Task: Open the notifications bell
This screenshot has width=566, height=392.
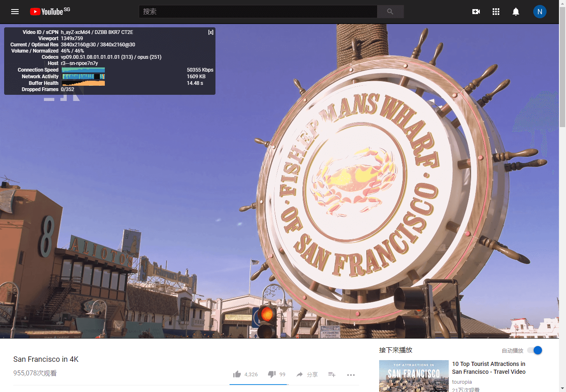Action: pyautogui.click(x=516, y=12)
